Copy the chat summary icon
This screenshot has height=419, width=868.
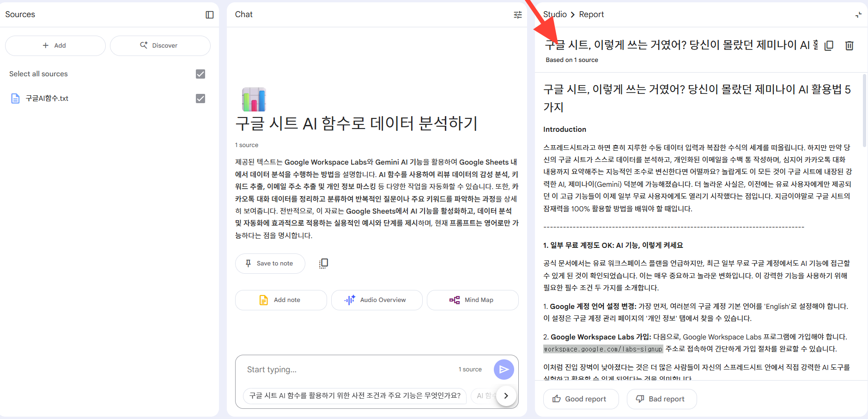pyautogui.click(x=323, y=264)
